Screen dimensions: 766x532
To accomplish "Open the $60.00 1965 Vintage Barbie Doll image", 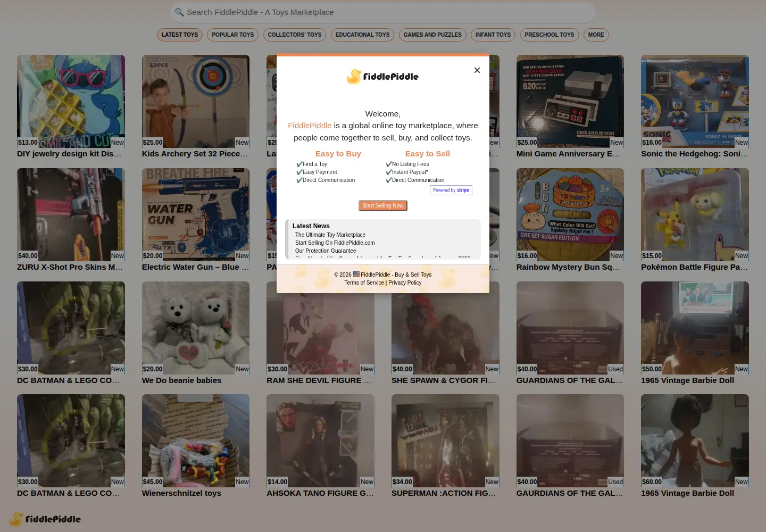I will point(695,440).
